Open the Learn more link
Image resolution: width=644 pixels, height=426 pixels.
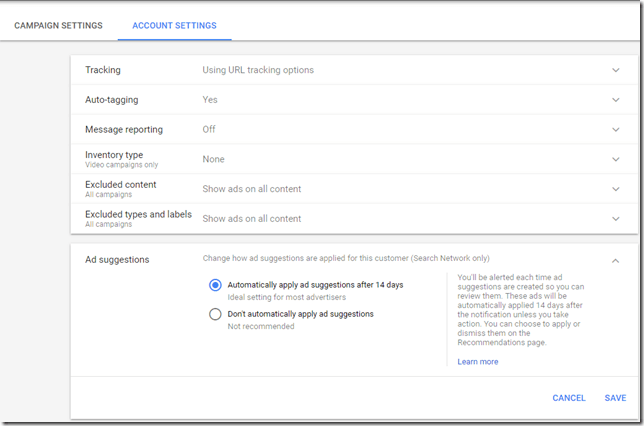[x=477, y=362]
